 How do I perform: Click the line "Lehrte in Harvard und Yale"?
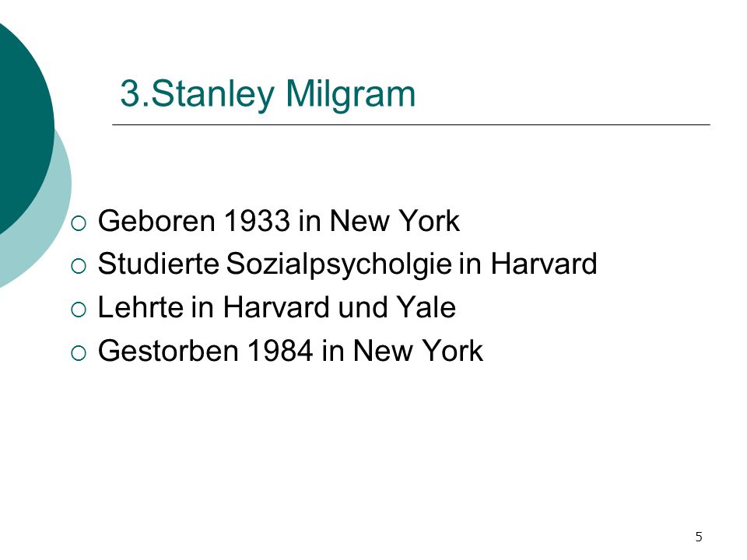(277, 307)
